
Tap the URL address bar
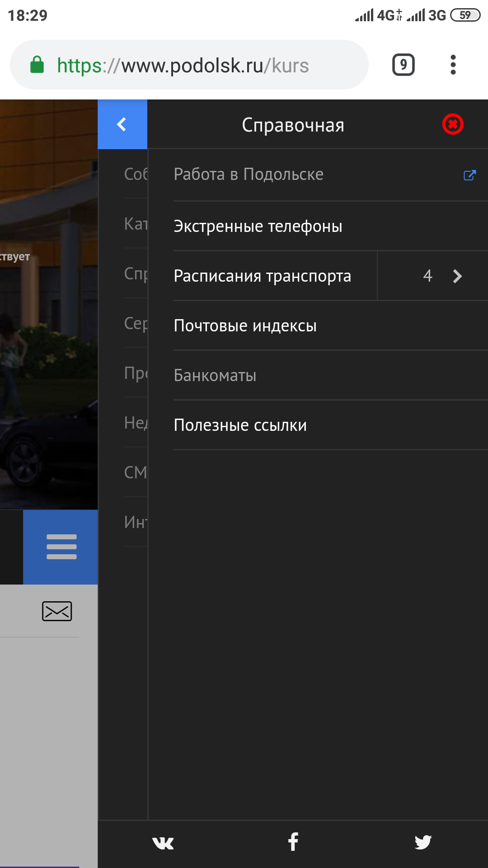(x=203, y=65)
